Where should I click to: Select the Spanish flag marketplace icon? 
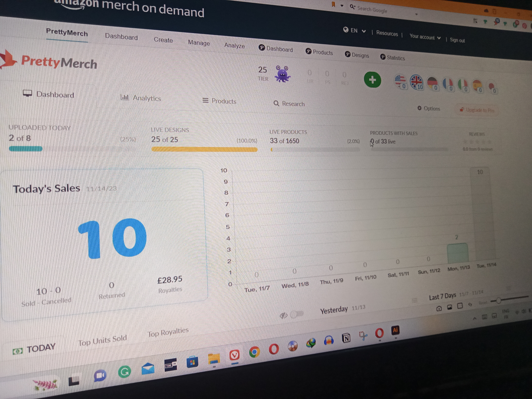[x=478, y=86]
